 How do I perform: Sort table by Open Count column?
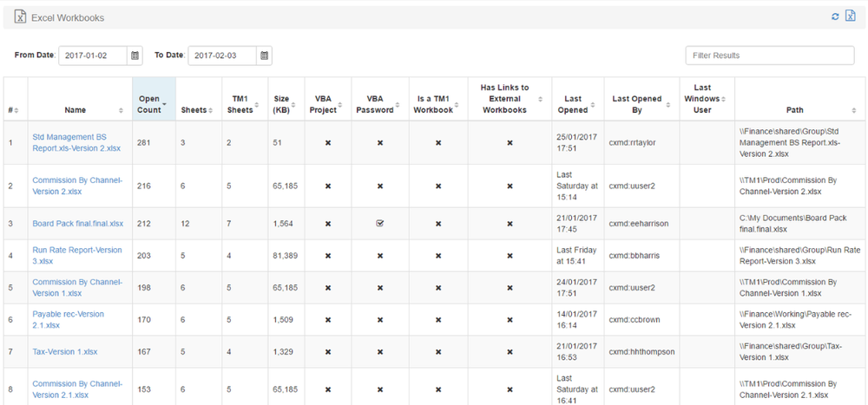(154, 104)
